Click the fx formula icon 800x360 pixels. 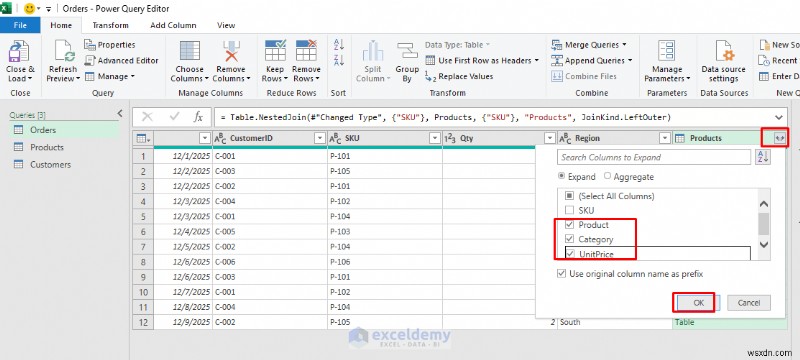[198, 117]
